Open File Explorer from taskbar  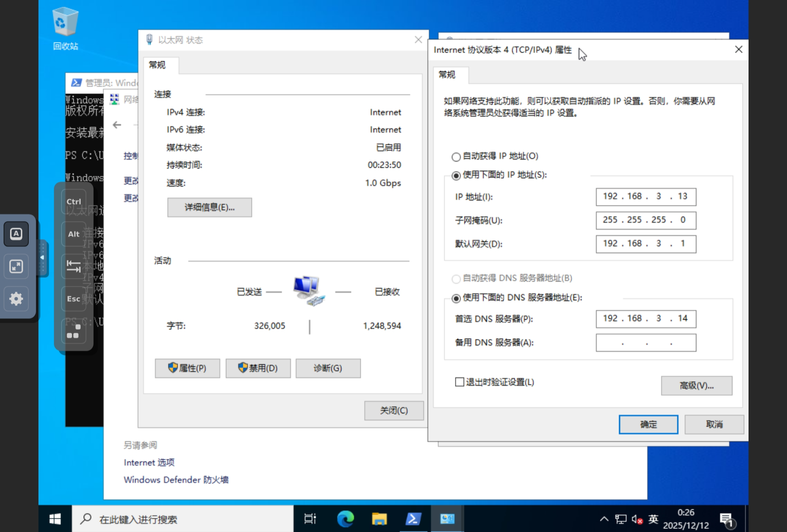[x=379, y=519]
